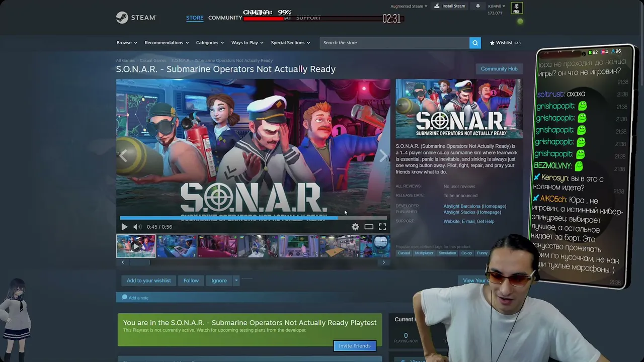The image size is (644, 362).
Task: Open the second screenshot thumbnail
Action: [x=177, y=246]
